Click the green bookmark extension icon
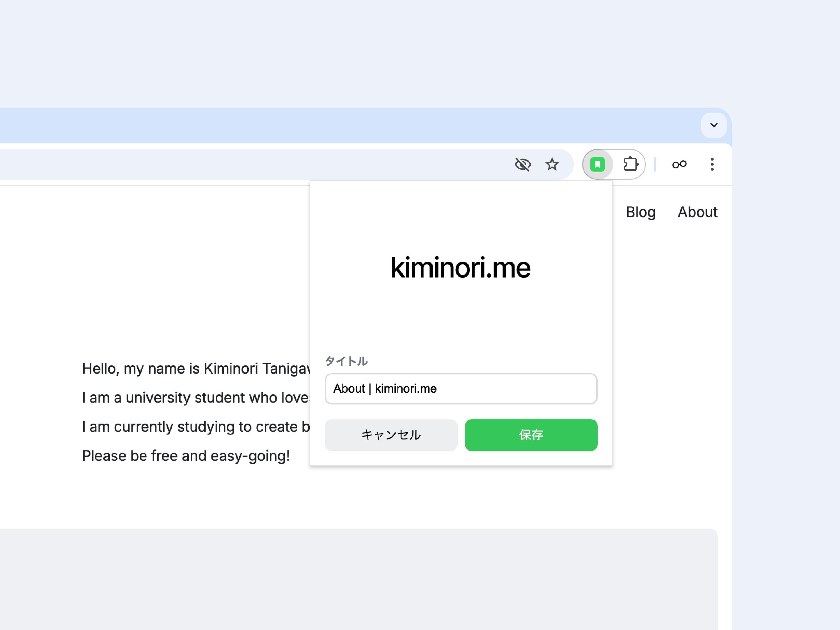Screen dimensions: 840x630 (597, 164)
